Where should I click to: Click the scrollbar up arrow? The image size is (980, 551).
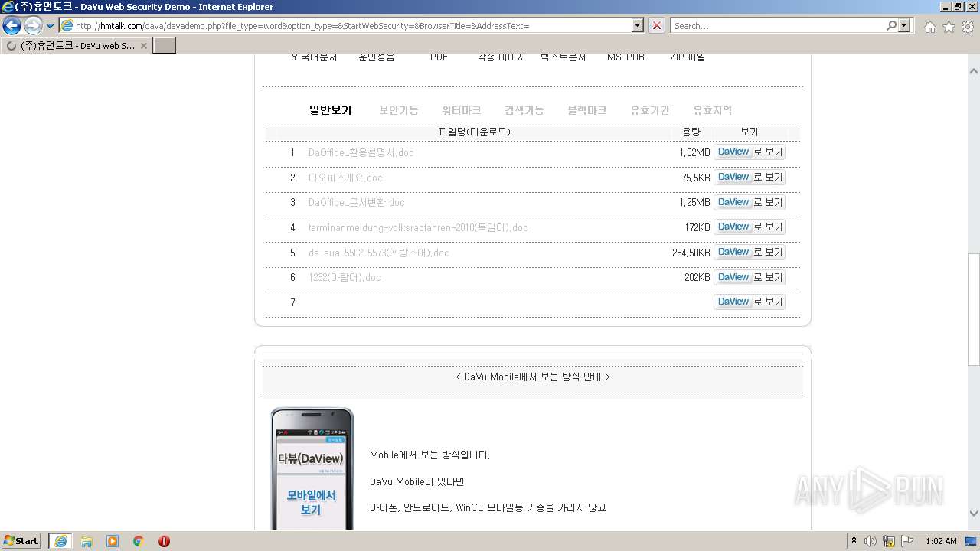[x=974, y=71]
